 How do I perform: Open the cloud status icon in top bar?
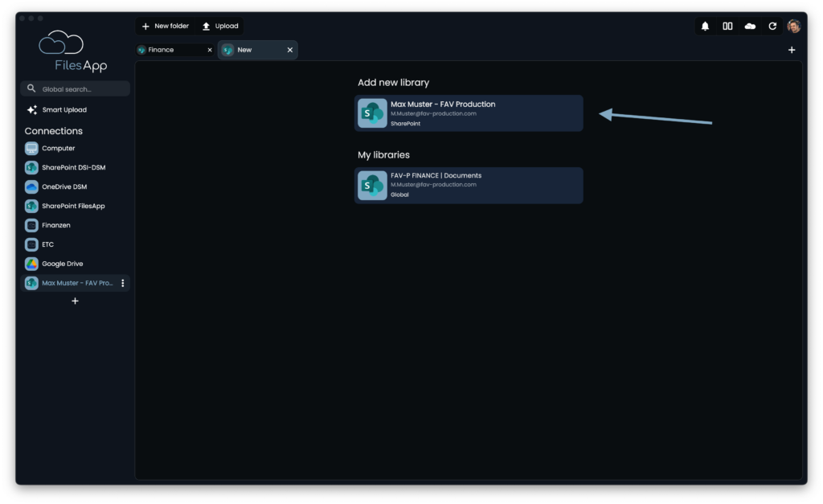pyautogui.click(x=750, y=27)
